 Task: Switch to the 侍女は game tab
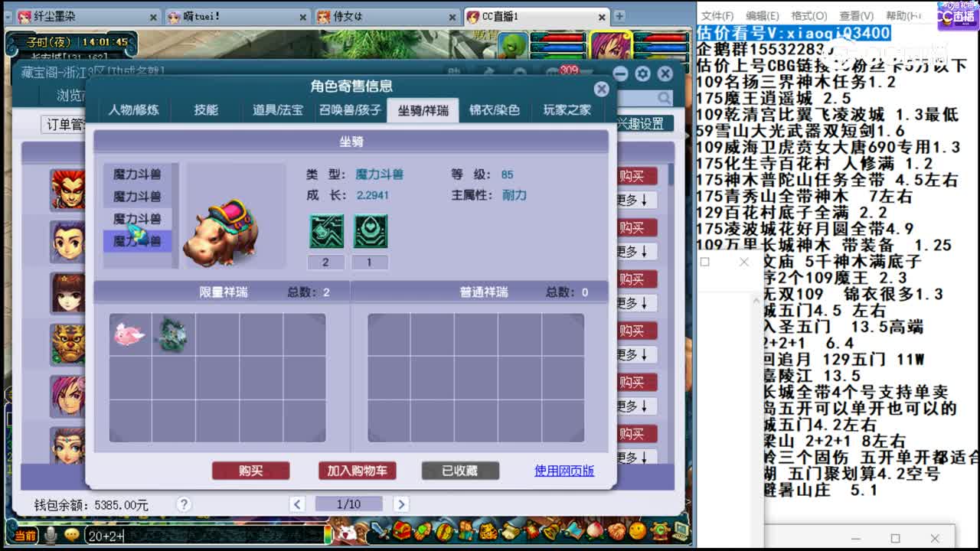(387, 16)
